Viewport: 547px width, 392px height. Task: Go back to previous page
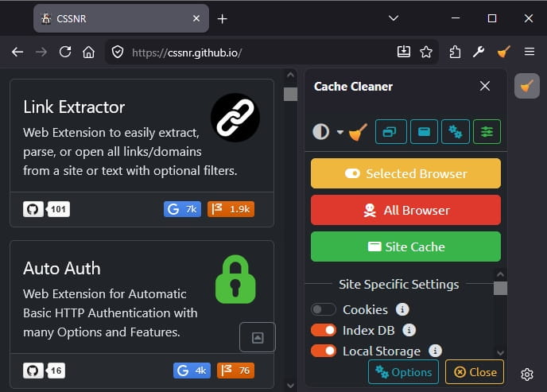17,52
